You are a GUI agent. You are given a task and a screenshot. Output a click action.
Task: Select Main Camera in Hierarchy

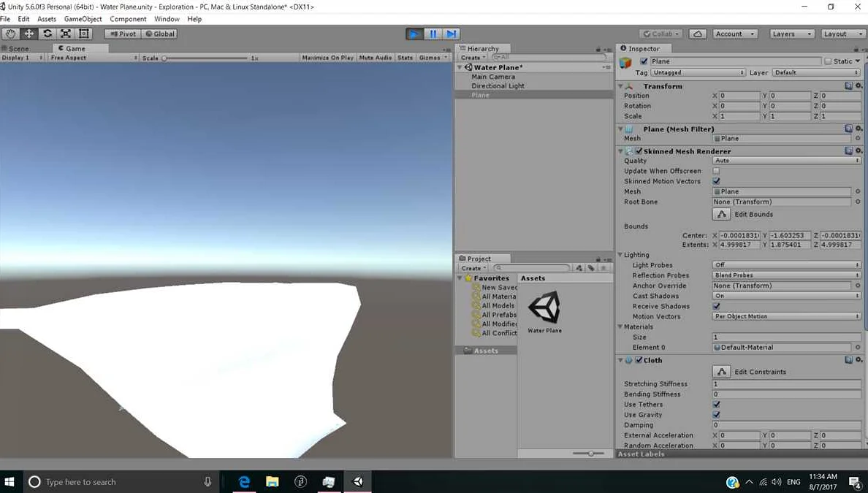coord(492,77)
